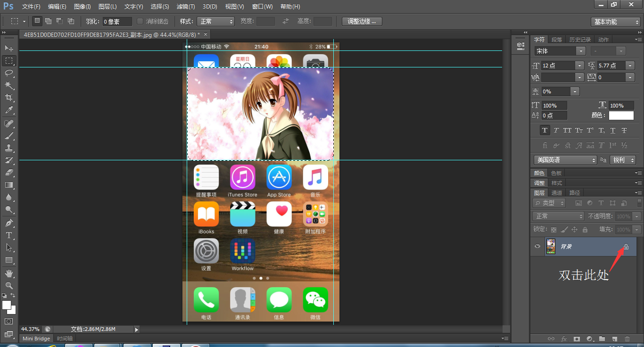The image size is (644, 347).
Task: Open the 图层(L) menu
Action: (107, 7)
